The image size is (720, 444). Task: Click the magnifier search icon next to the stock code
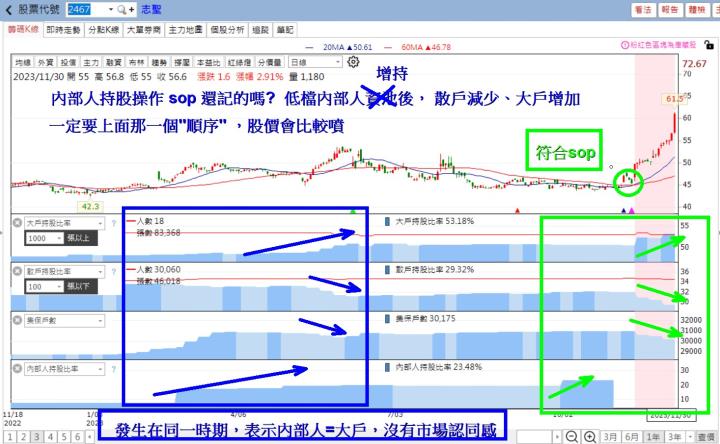pos(121,9)
